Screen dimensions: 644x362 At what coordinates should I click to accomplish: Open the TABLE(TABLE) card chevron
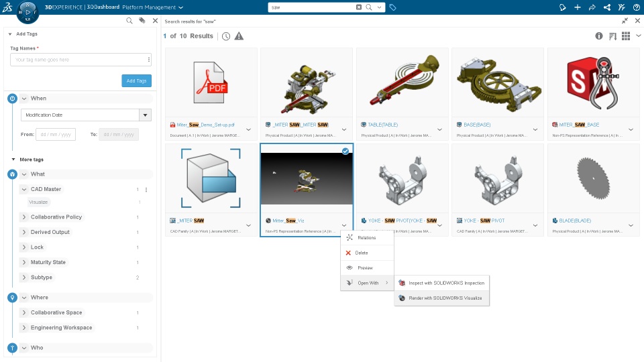pyautogui.click(x=439, y=129)
